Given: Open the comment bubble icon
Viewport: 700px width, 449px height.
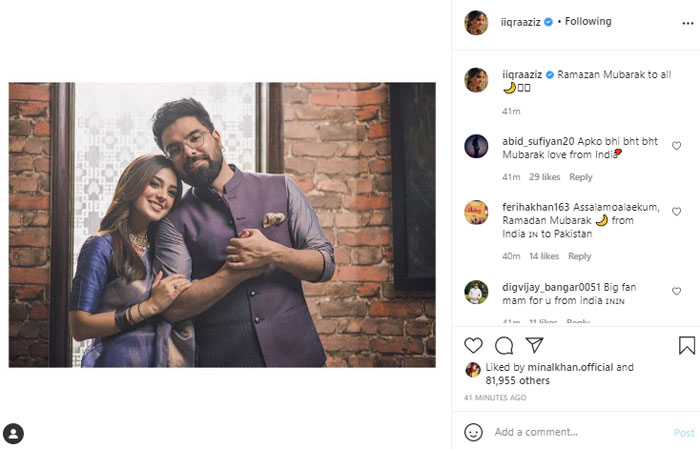Looking at the screenshot, I should pyautogui.click(x=504, y=345).
